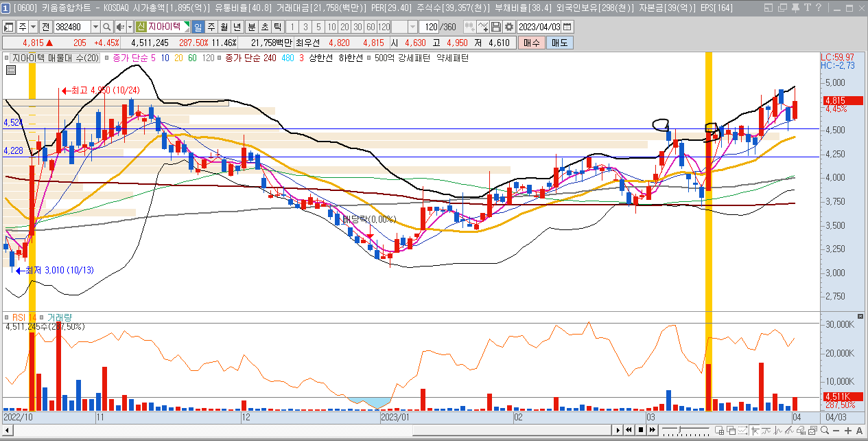Click the speaker sound icon in toolbar
This screenshot has height=441, width=868.
[120, 27]
